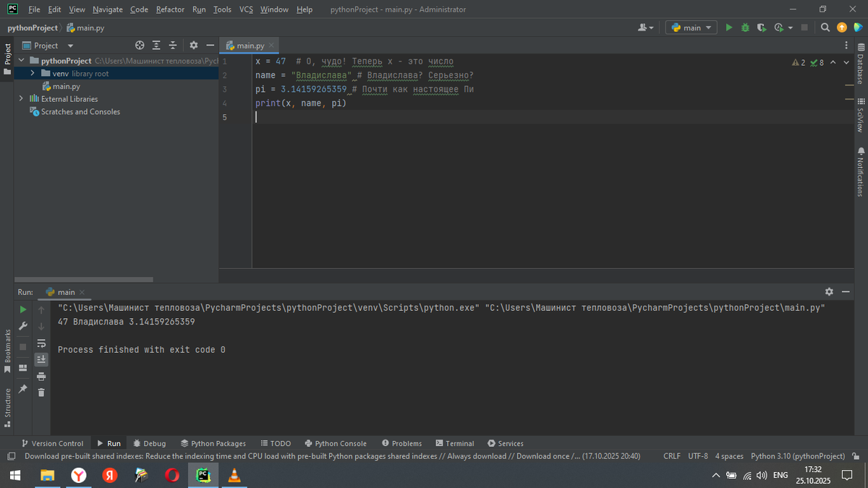
Task: Click Select Opened File target icon
Action: [140, 46]
